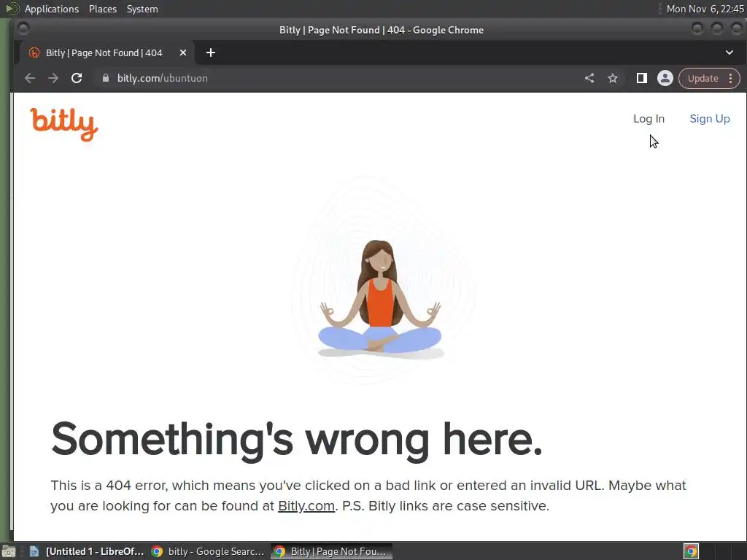The width and height of the screenshot is (747, 560).
Task: Open the Chrome profile avatar
Action: pos(665,78)
